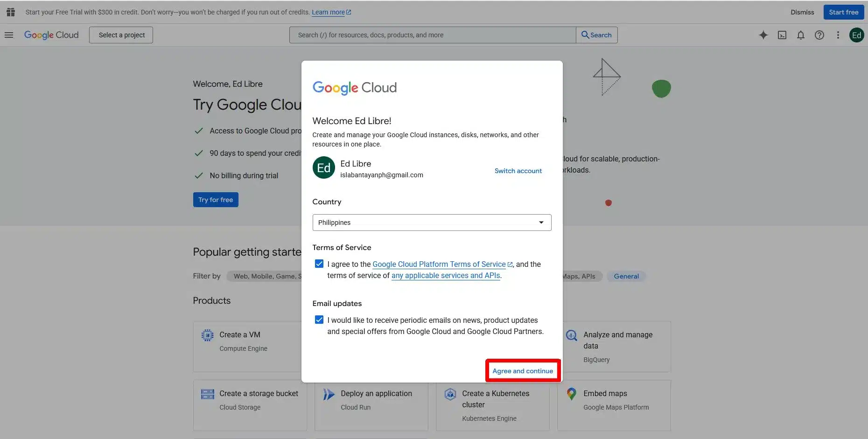Open the Select a project picker

(x=121, y=35)
